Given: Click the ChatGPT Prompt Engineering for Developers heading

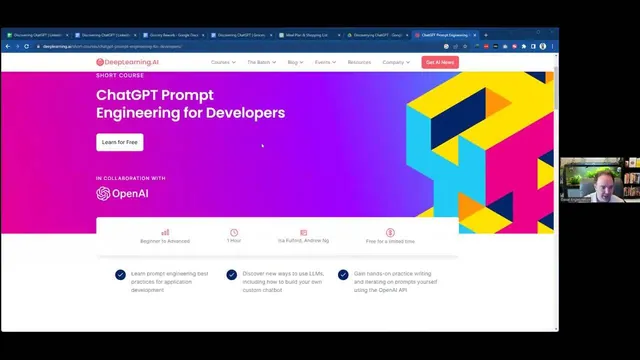Looking at the screenshot, I should [x=190, y=104].
